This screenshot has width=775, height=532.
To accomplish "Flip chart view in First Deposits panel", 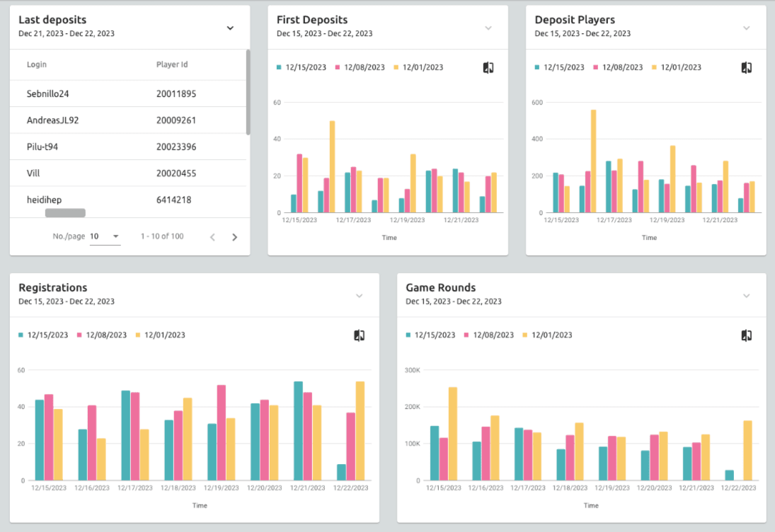I will coord(488,67).
